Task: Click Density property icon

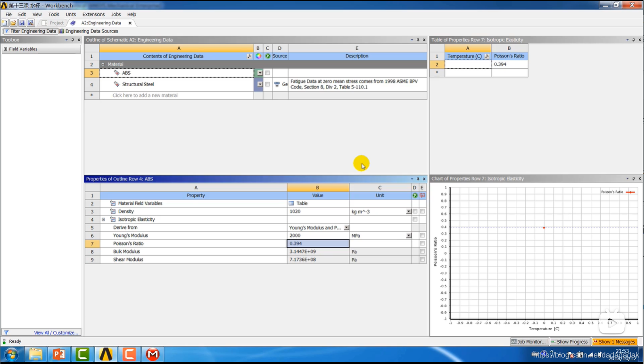Action: [113, 211]
